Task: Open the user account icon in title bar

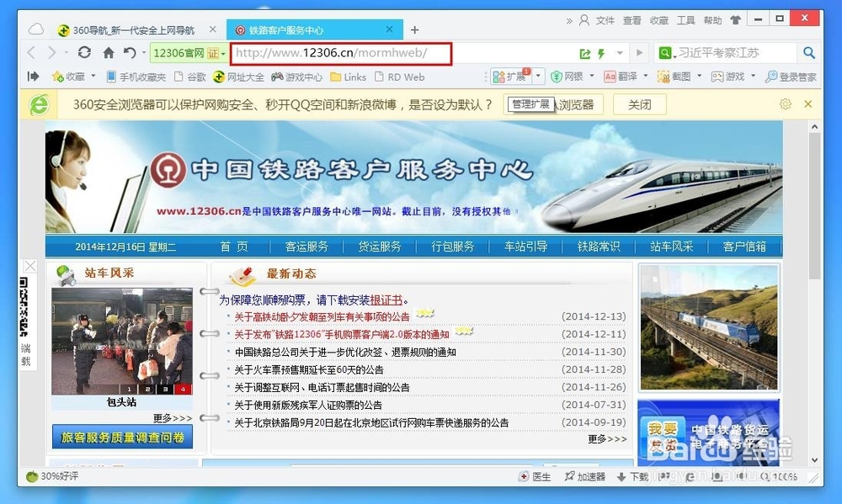Action: 584,20
